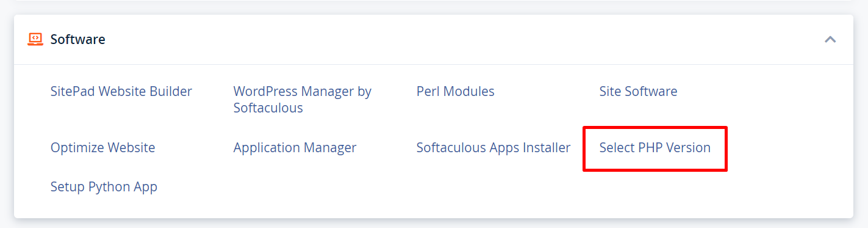Open the Site Software page
This screenshot has height=228, width=868.
[x=639, y=91]
